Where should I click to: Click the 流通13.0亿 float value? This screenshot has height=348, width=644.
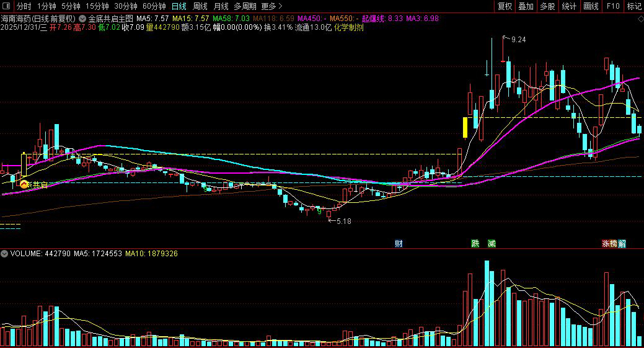point(313,27)
